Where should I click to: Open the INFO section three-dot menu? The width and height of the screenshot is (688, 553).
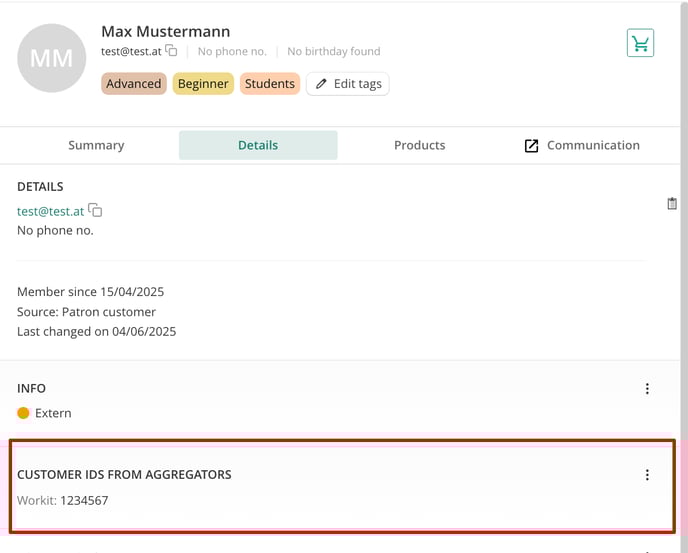pyautogui.click(x=647, y=388)
